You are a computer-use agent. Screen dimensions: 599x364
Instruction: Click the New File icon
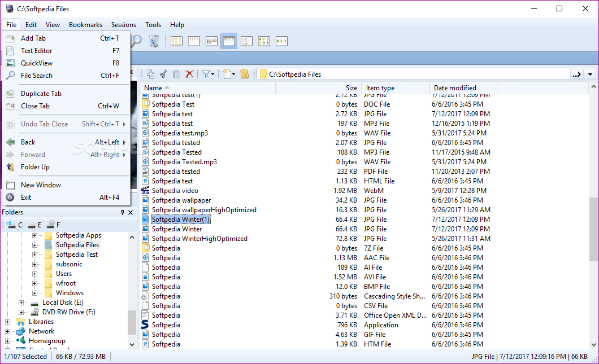point(227,74)
